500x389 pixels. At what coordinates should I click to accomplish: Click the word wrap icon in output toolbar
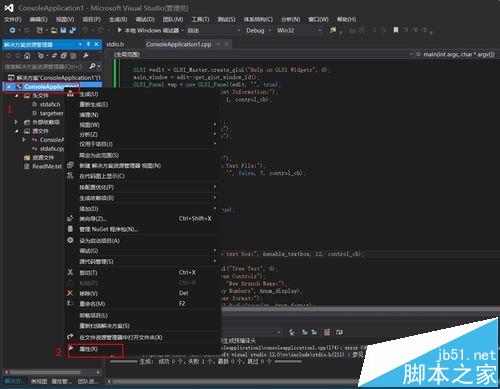pyautogui.click(x=339, y=332)
